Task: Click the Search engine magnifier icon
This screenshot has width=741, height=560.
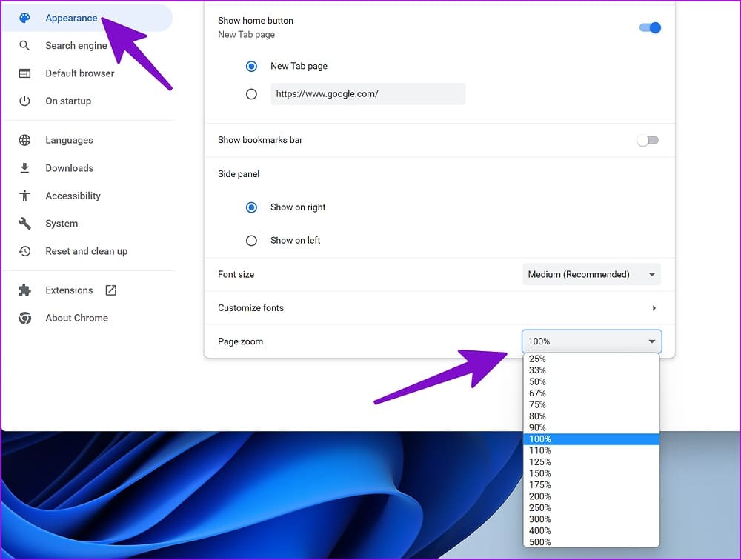Action: tap(24, 45)
